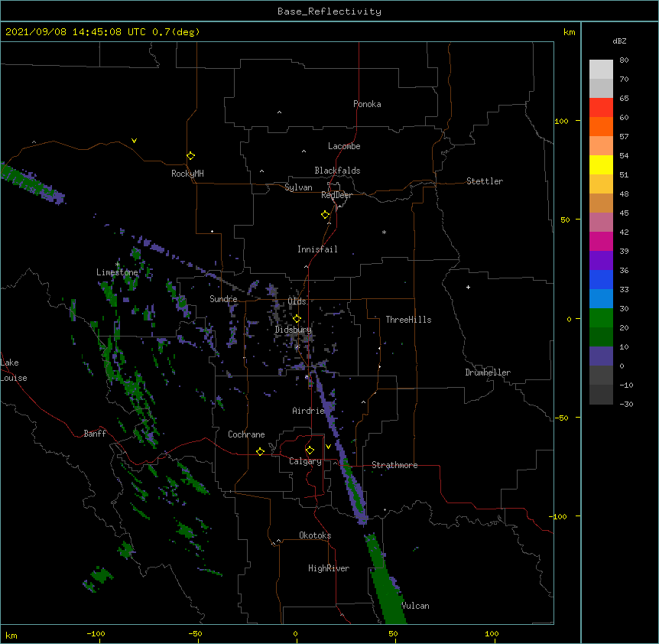Click the Sylvan label
Viewport: 659px width, 644px height.
(298, 187)
